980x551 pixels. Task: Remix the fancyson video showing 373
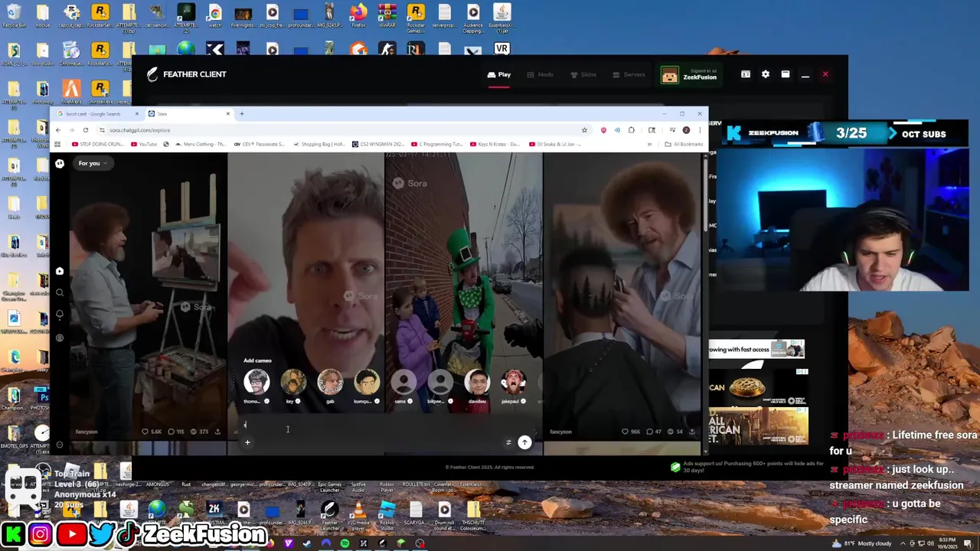click(200, 432)
